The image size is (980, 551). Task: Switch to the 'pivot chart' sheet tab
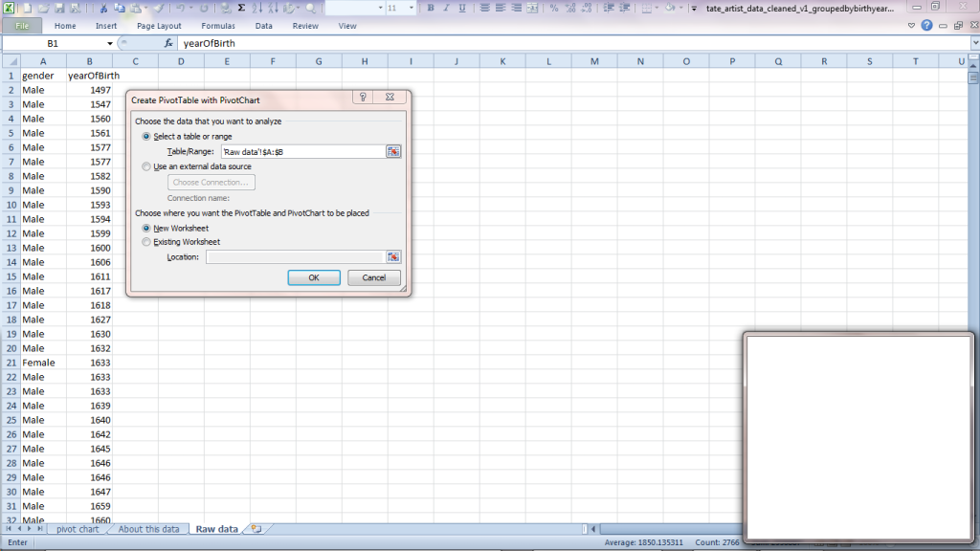pyautogui.click(x=78, y=529)
